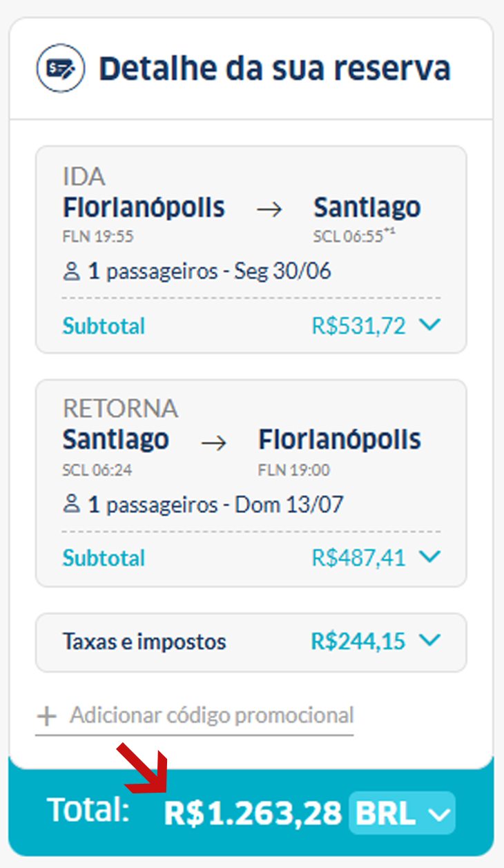The image size is (504, 868).
Task: Expand the IDA subtotal chevron
Action: [429, 325]
